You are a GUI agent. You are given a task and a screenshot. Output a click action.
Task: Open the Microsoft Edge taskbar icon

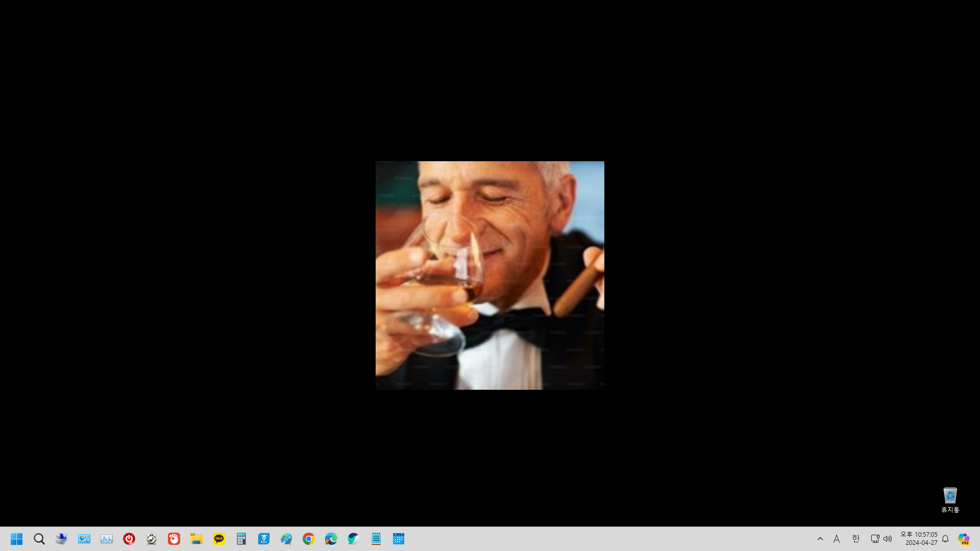click(x=331, y=539)
